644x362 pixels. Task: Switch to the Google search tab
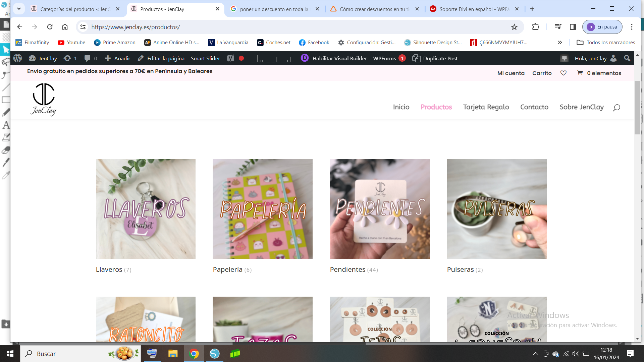click(x=274, y=9)
